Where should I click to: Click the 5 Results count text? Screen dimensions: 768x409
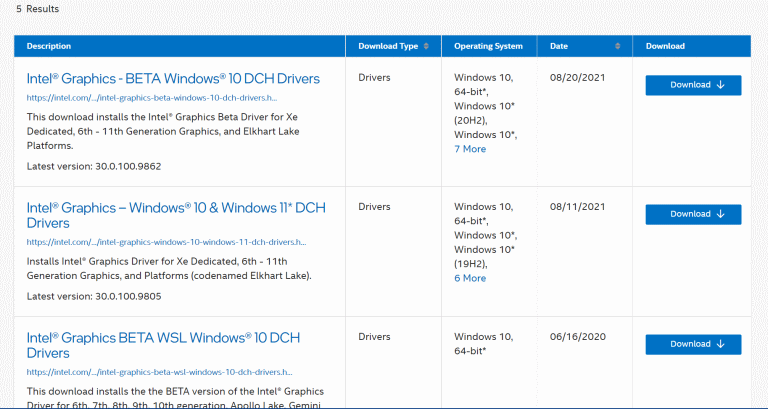coord(37,9)
